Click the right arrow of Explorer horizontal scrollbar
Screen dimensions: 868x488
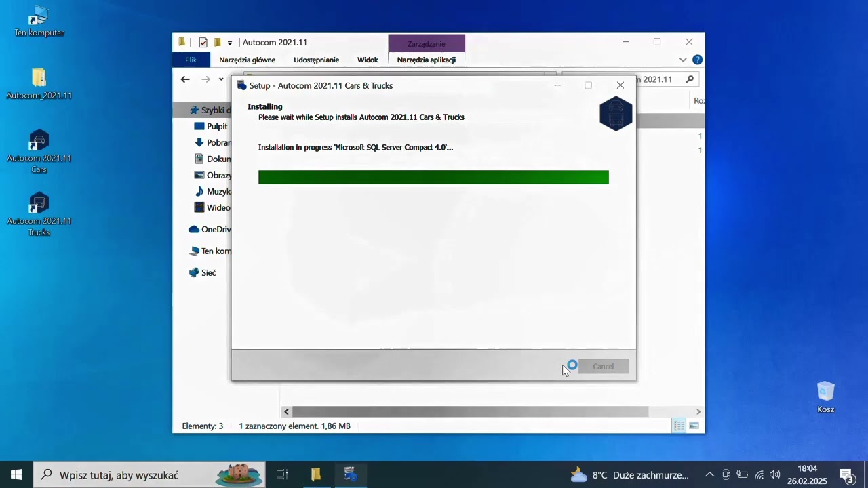coord(698,411)
